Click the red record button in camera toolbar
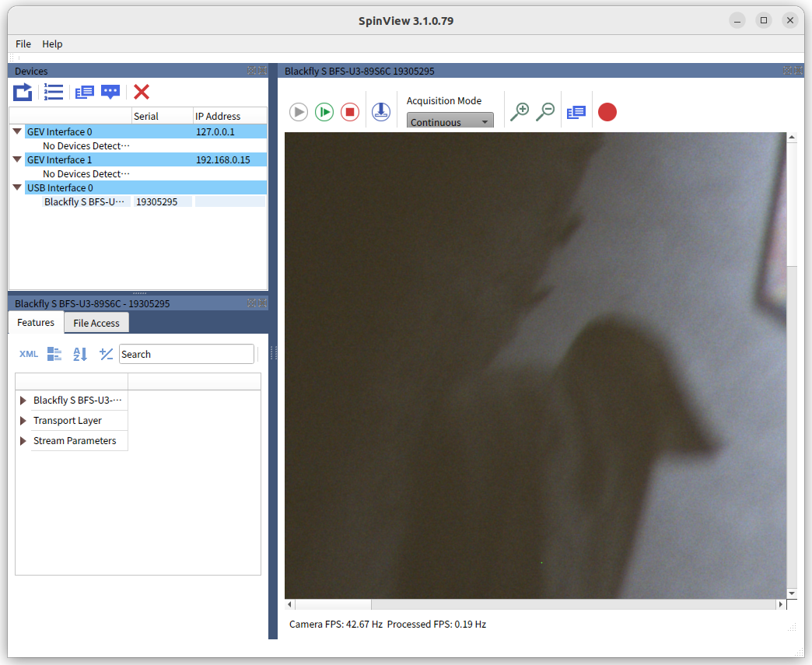 pyautogui.click(x=607, y=112)
